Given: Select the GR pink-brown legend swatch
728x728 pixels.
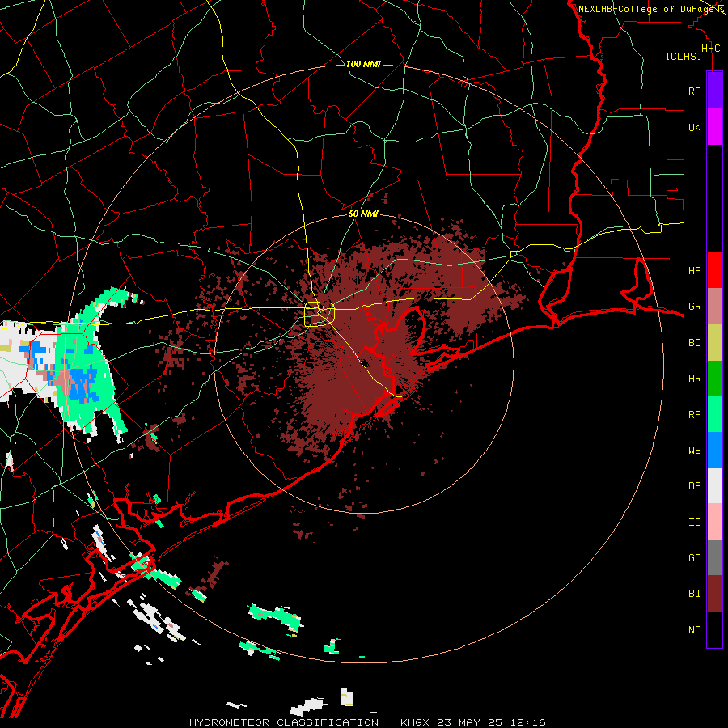Looking at the screenshot, I should [x=714, y=307].
